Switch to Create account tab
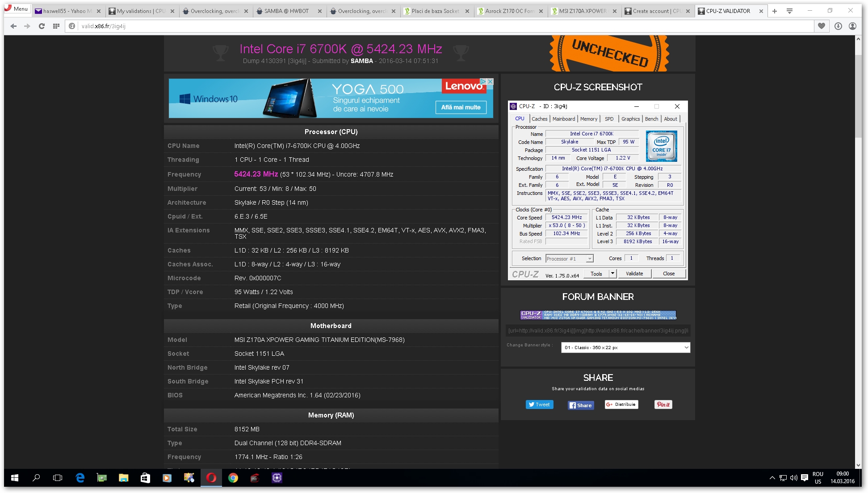This screenshot has height=493, width=868. tap(657, 11)
